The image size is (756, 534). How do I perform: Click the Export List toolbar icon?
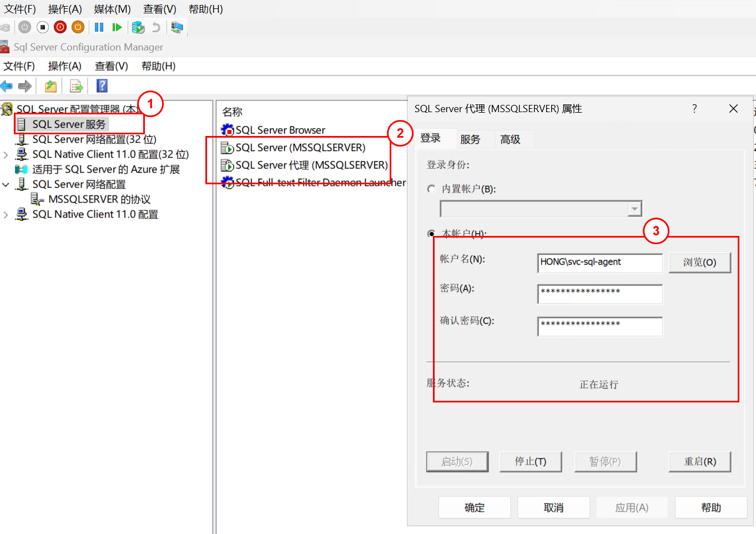(76, 86)
